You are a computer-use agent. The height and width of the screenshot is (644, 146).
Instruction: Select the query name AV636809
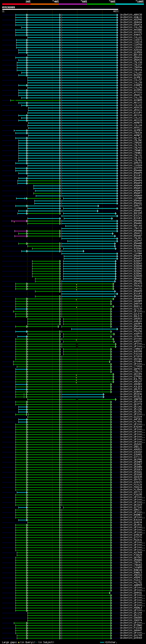tap(8, 8)
